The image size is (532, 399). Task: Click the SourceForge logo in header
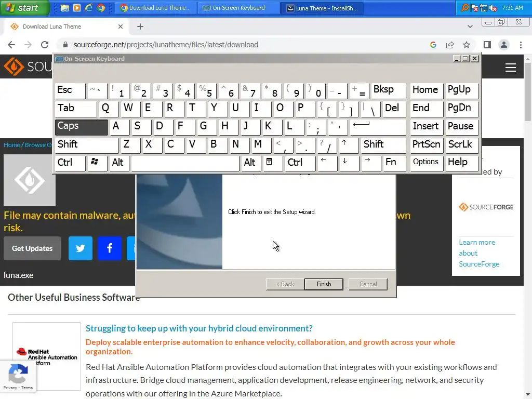tap(28, 66)
